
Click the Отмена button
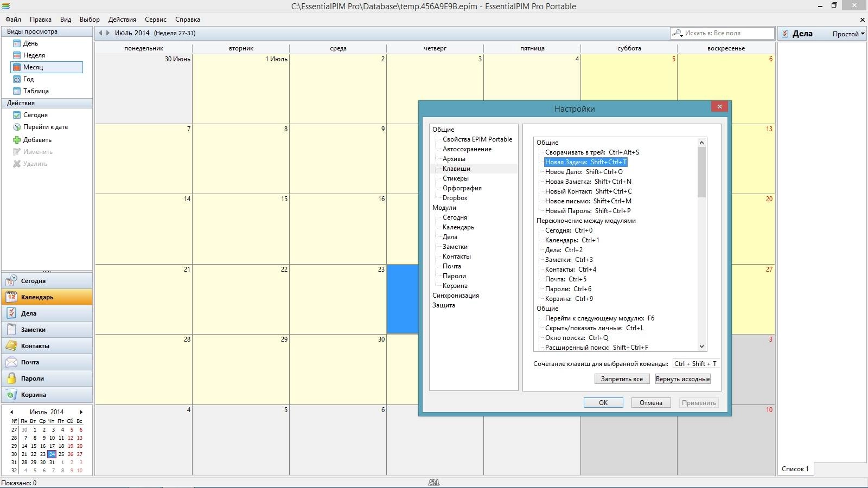pyautogui.click(x=651, y=403)
